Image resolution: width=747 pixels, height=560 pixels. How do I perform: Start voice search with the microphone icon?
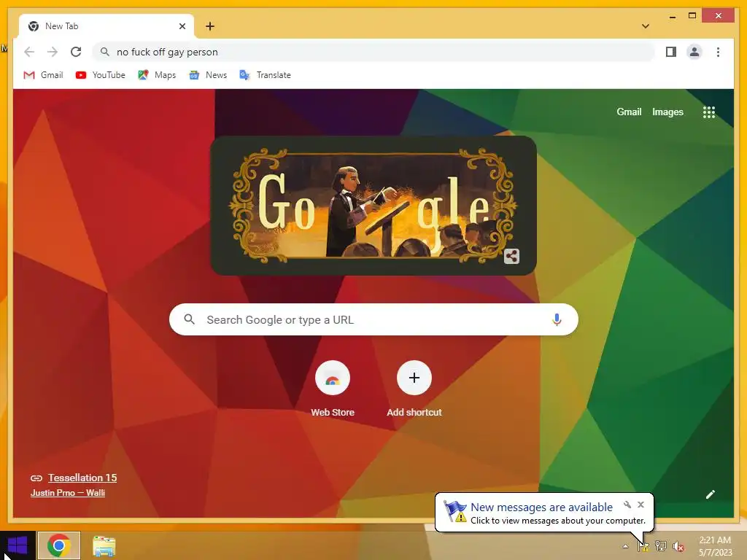[x=557, y=319]
